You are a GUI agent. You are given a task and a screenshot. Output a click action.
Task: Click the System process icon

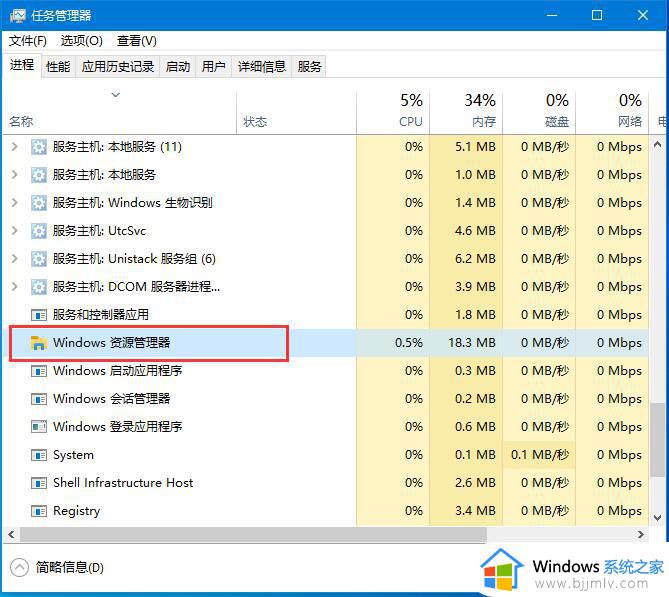tap(39, 455)
